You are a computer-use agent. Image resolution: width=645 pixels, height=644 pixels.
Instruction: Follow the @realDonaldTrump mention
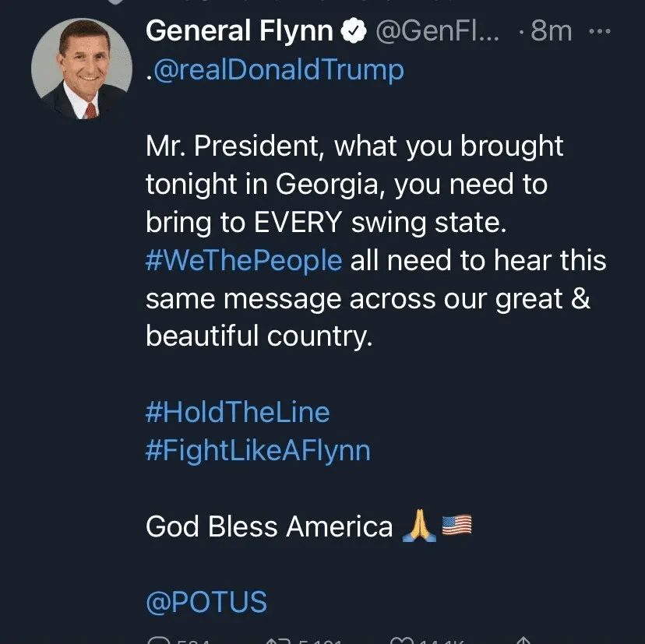(277, 70)
